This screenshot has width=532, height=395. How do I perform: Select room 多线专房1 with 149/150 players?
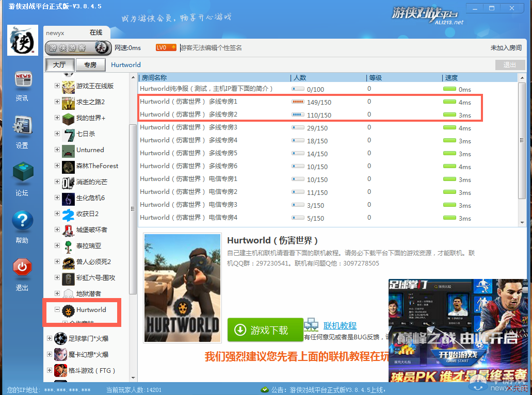pos(328,102)
